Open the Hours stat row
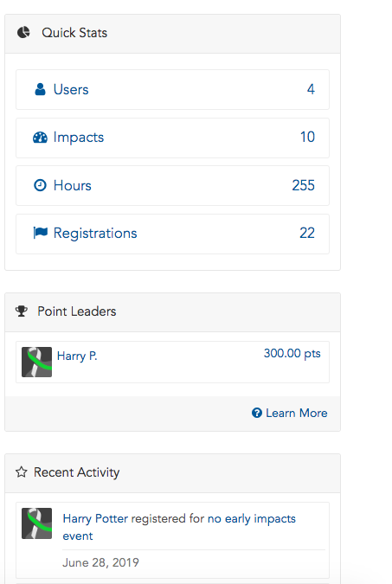 (x=172, y=185)
